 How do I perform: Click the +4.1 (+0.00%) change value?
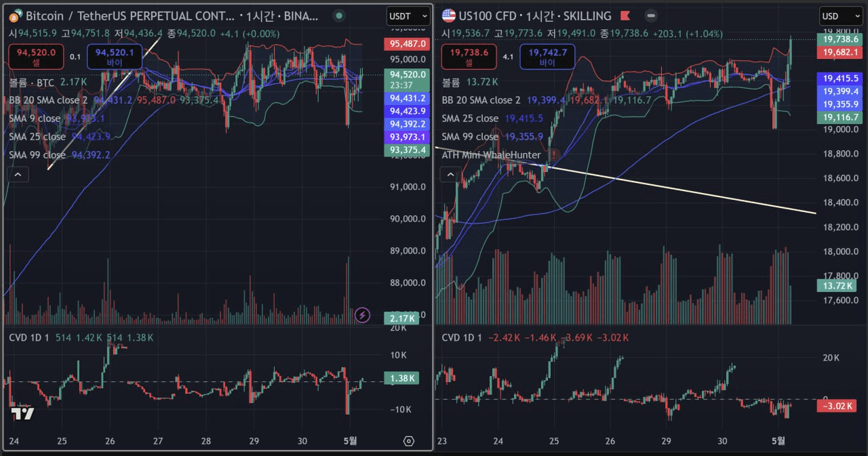coord(248,33)
